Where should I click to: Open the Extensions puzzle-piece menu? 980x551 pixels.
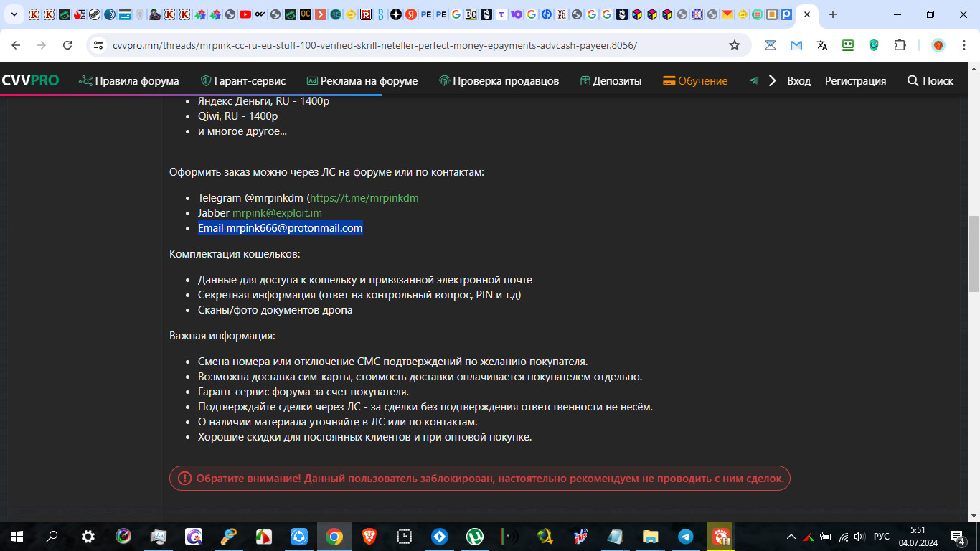(900, 45)
